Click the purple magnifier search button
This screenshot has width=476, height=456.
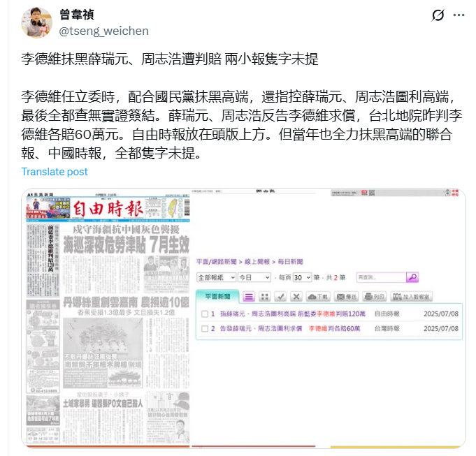pos(412,277)
